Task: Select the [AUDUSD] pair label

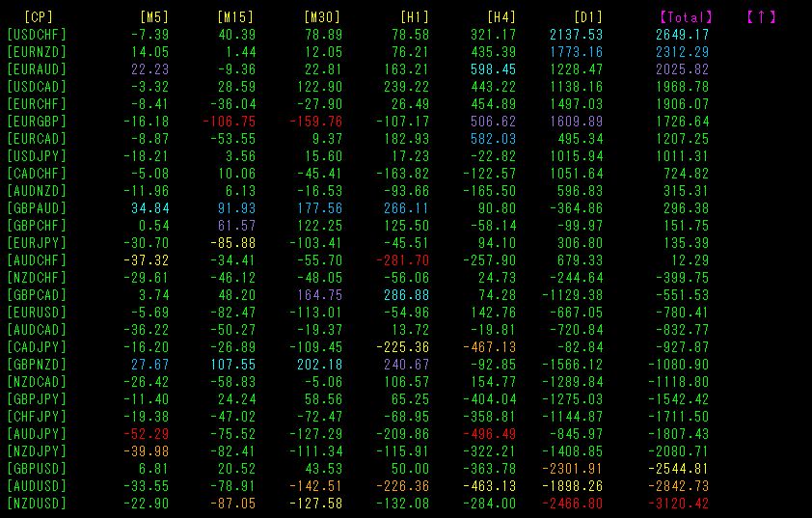Action: pos(37,486)
